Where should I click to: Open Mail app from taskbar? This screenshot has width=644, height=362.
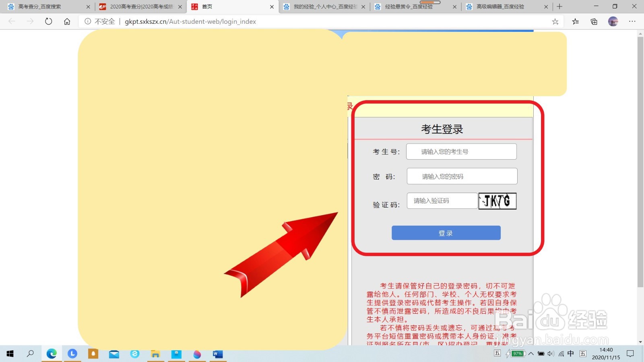[114, 354]
